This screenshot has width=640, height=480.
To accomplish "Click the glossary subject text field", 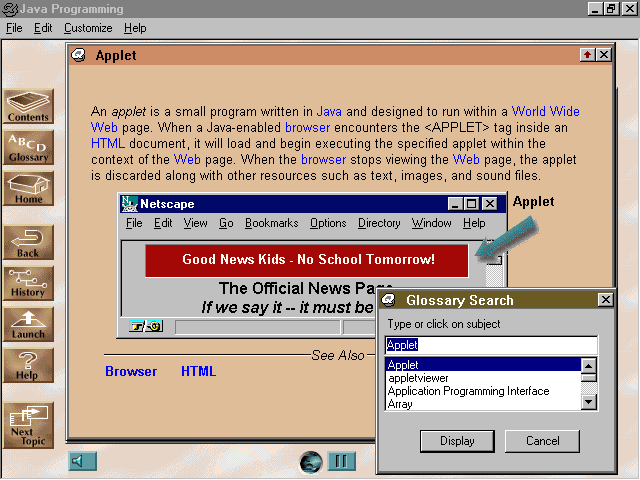I will (491, 345).
